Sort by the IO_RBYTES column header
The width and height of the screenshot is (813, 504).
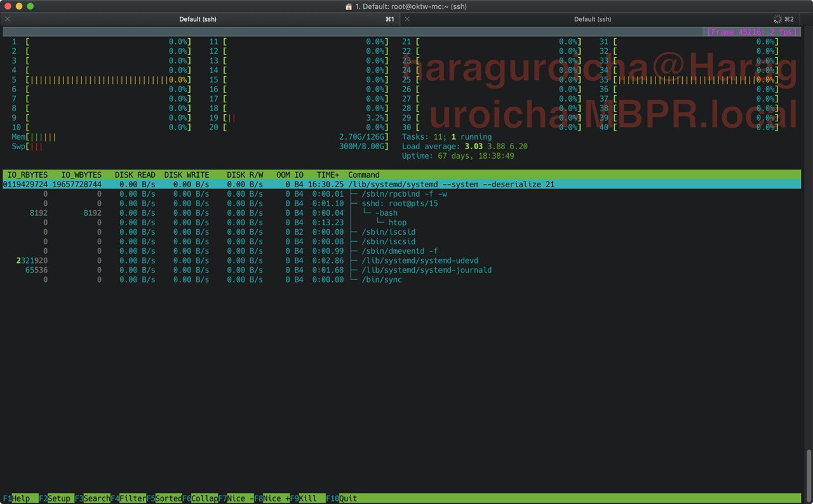pos(27,175)
